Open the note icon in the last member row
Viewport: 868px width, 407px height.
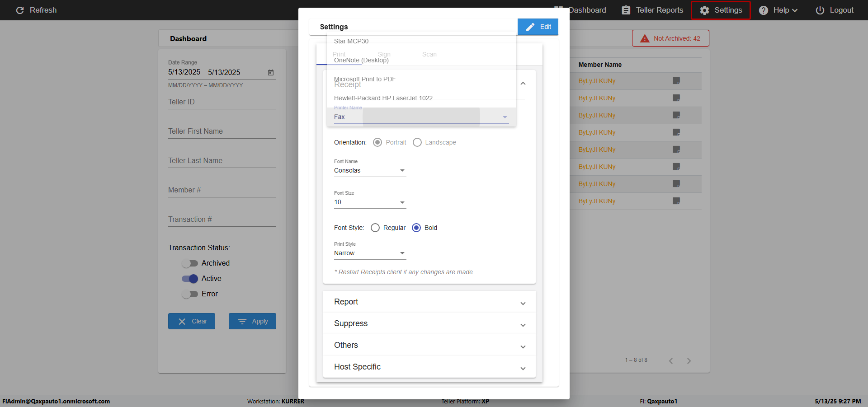676,201
